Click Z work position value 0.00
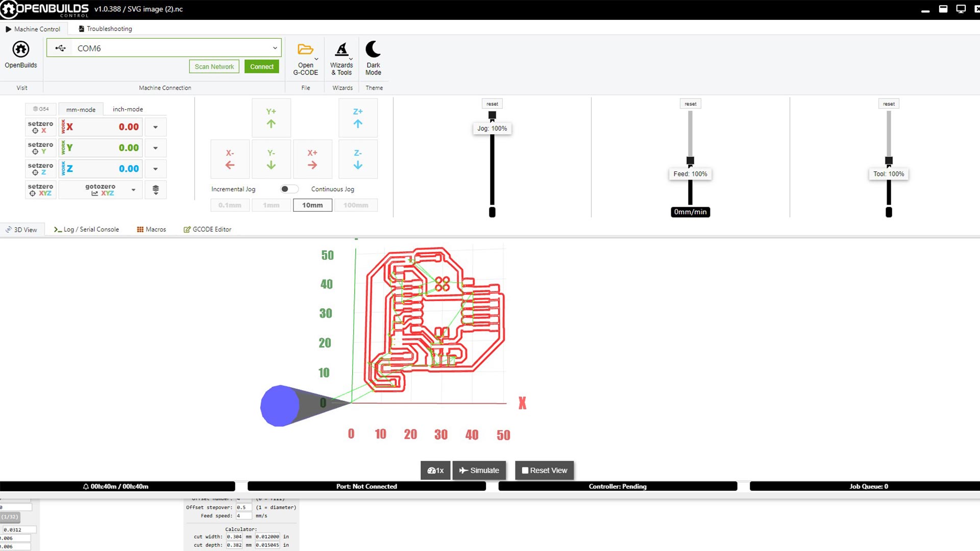 [129, 169]
